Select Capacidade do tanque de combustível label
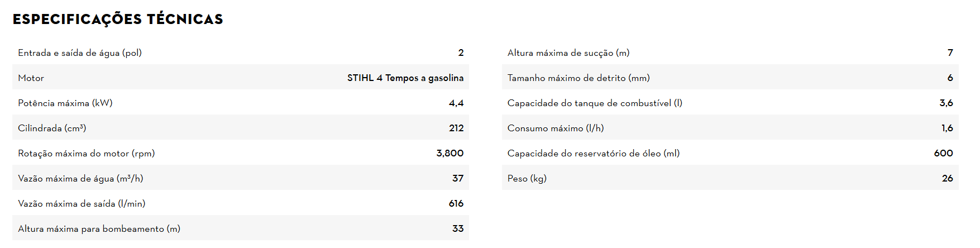Viewport: 980px width, 248px height. pyautogui.click(x=595, y=103)
